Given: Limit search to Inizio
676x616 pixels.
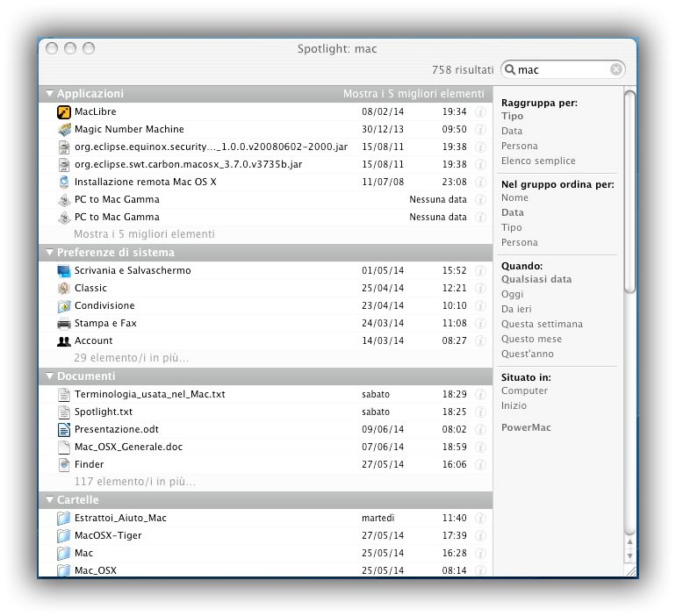Looking at the screenshot, I should click(514, 405).
